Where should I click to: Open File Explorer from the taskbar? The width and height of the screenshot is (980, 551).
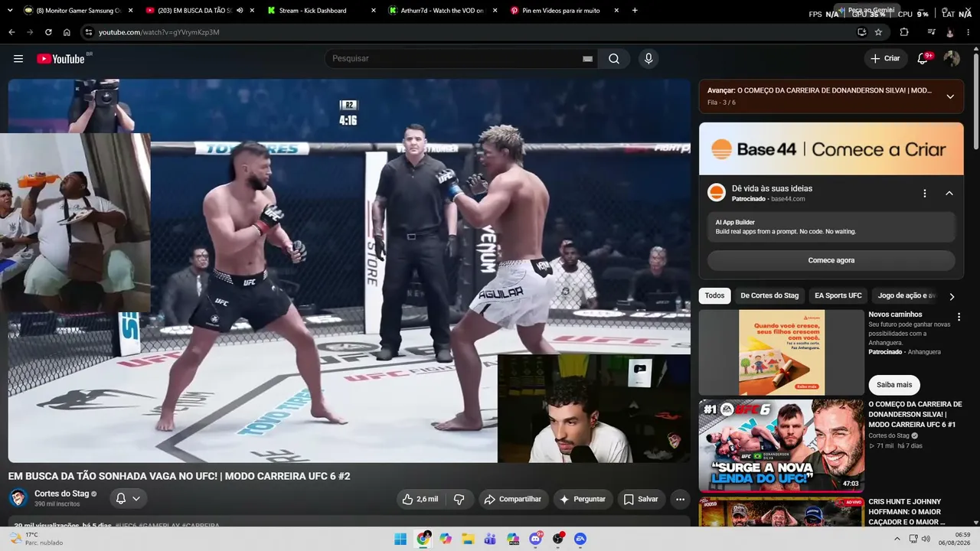468,539
